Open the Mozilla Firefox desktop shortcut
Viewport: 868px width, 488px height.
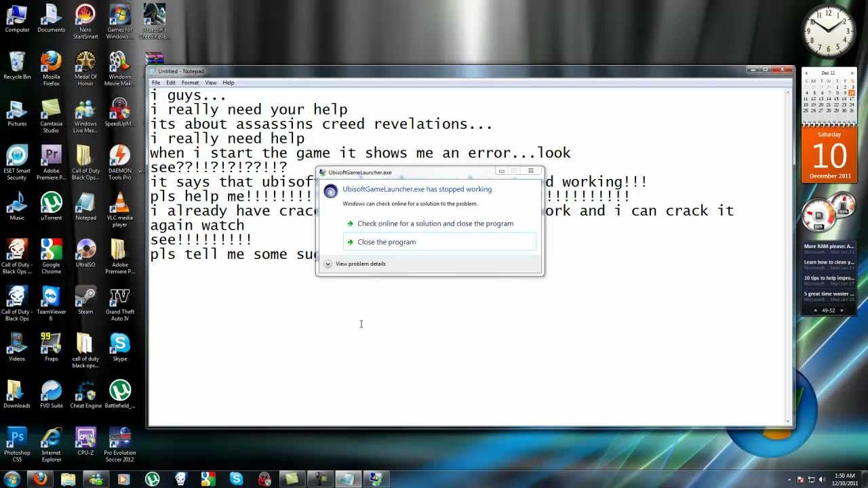51,68
